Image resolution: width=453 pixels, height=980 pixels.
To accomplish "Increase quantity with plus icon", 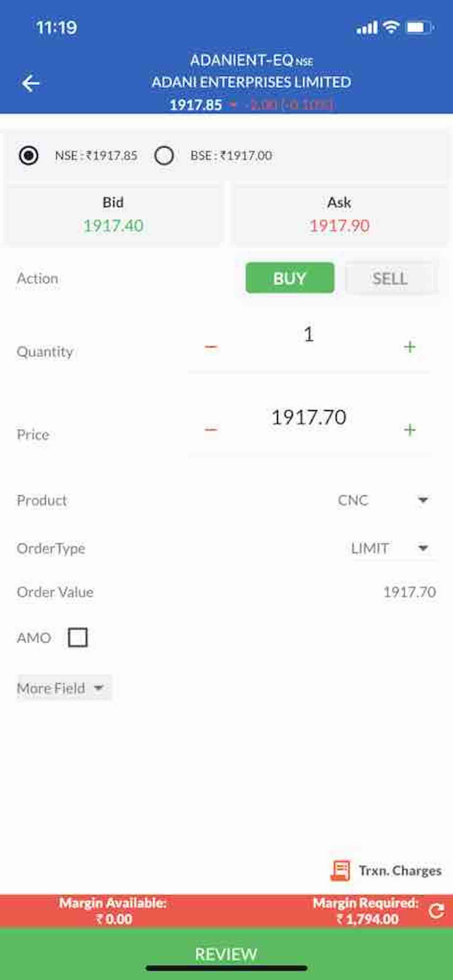I will pos(409,347).
